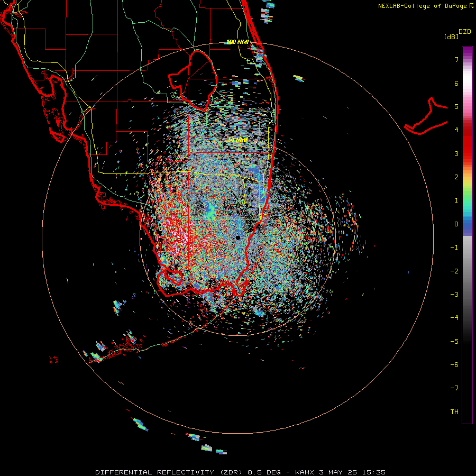Click the 100 NMI range ring label

(238, 42)
